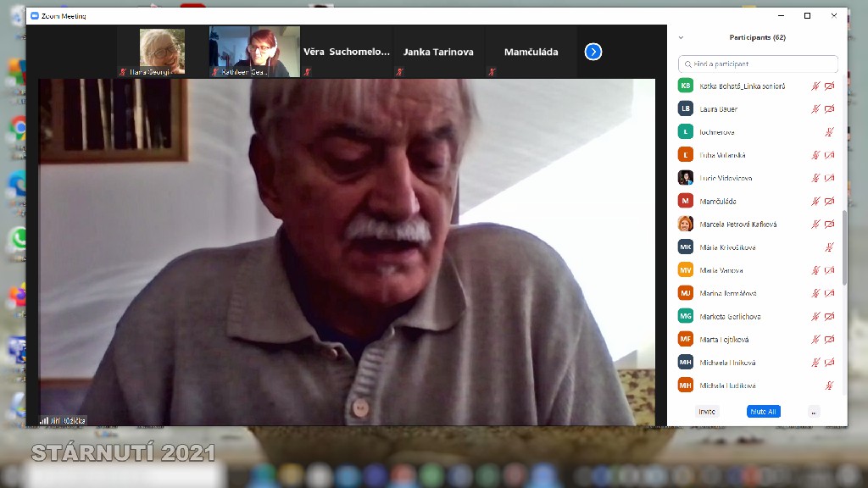The image size is (868, 488).
Task: Select Maria Vanova in participant list
Action: click(x=721, y=270)
